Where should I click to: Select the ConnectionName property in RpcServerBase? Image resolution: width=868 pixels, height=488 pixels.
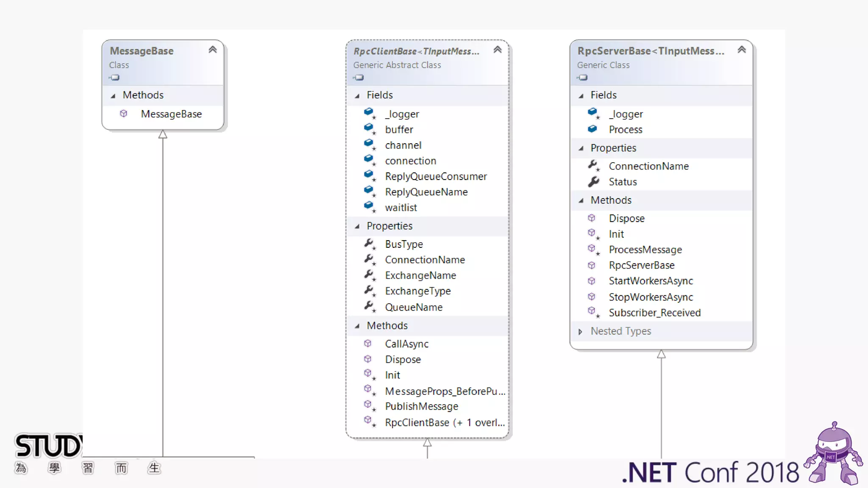click(x=648, y=166)
